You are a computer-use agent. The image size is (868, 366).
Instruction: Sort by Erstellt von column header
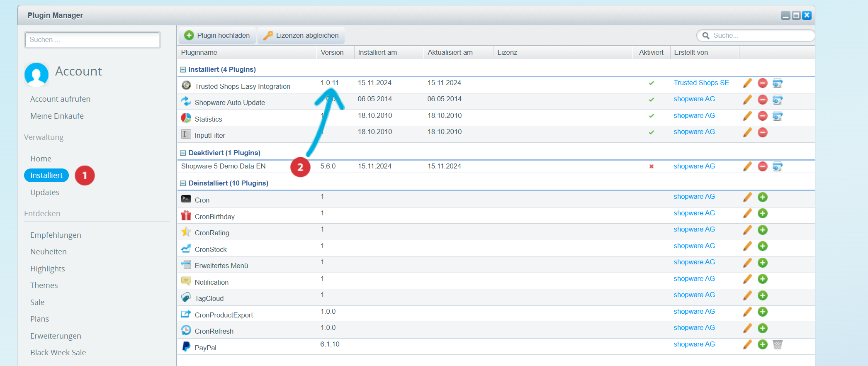coord(705,52)
